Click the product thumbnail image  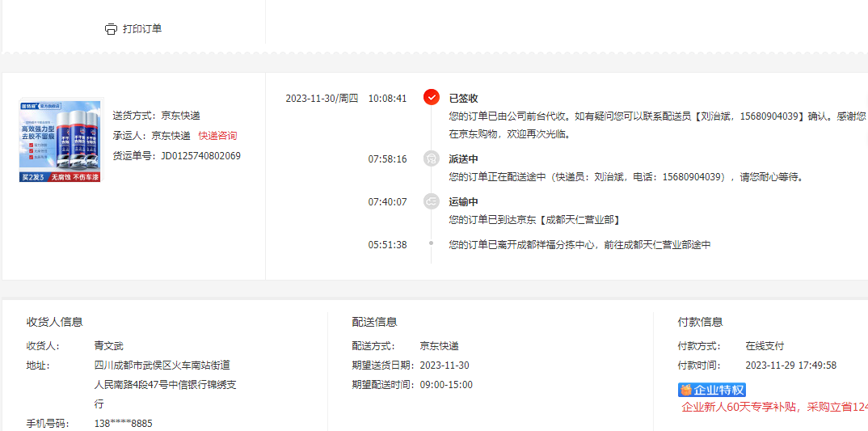[60, 141]
